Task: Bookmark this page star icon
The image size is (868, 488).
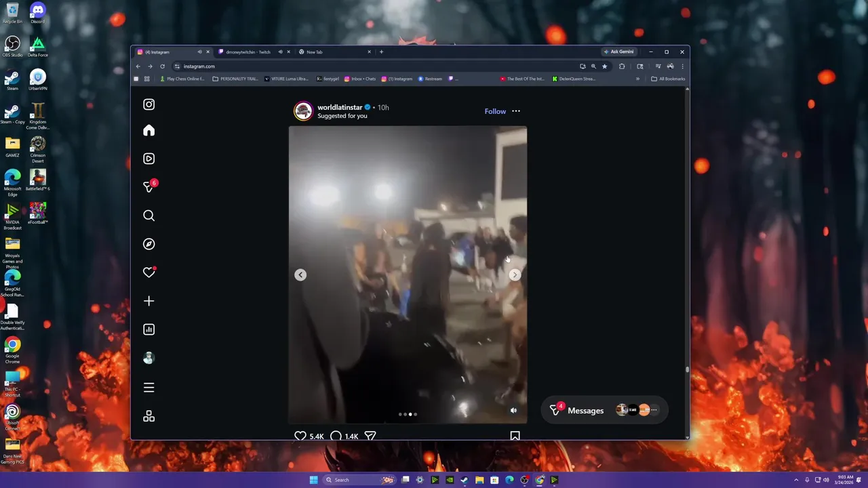Action: 604,66
